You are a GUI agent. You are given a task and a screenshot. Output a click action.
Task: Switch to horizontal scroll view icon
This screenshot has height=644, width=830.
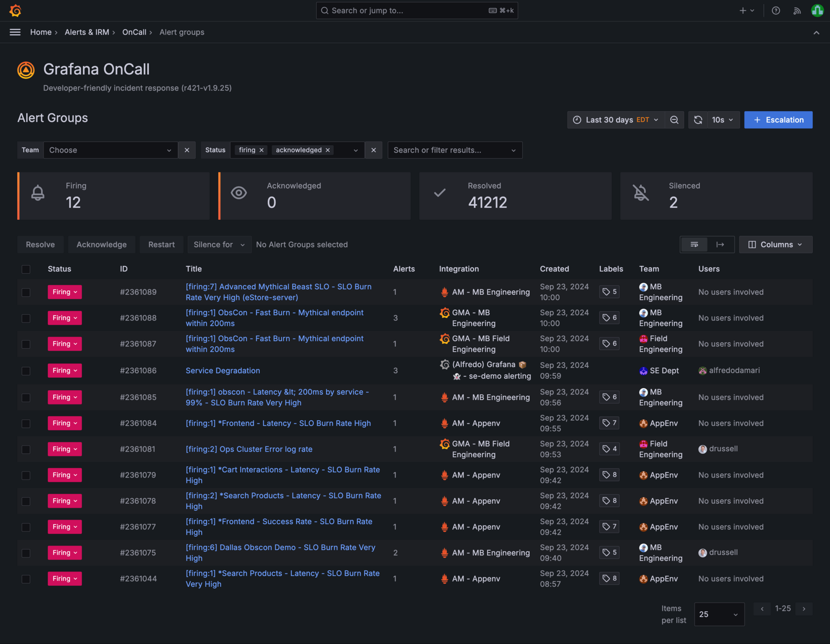point(720,244)
